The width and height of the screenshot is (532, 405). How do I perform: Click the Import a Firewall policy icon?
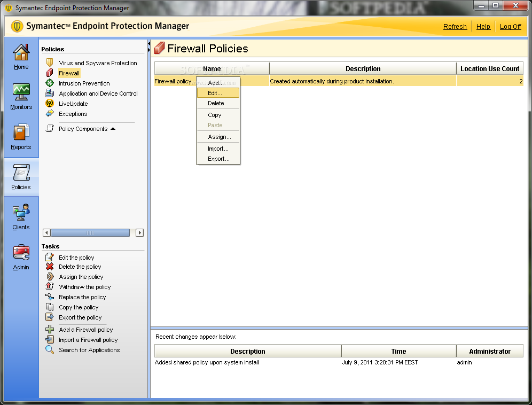pos(50,339)
